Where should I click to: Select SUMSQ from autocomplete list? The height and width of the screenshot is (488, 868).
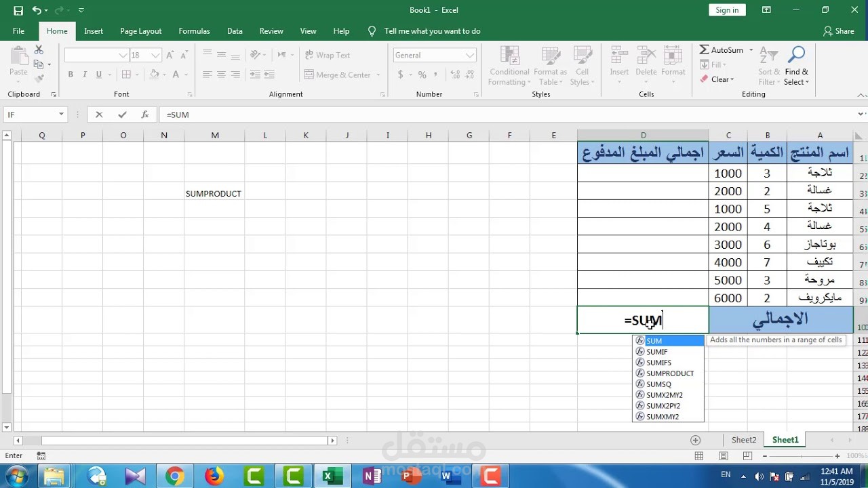[669, 384]
